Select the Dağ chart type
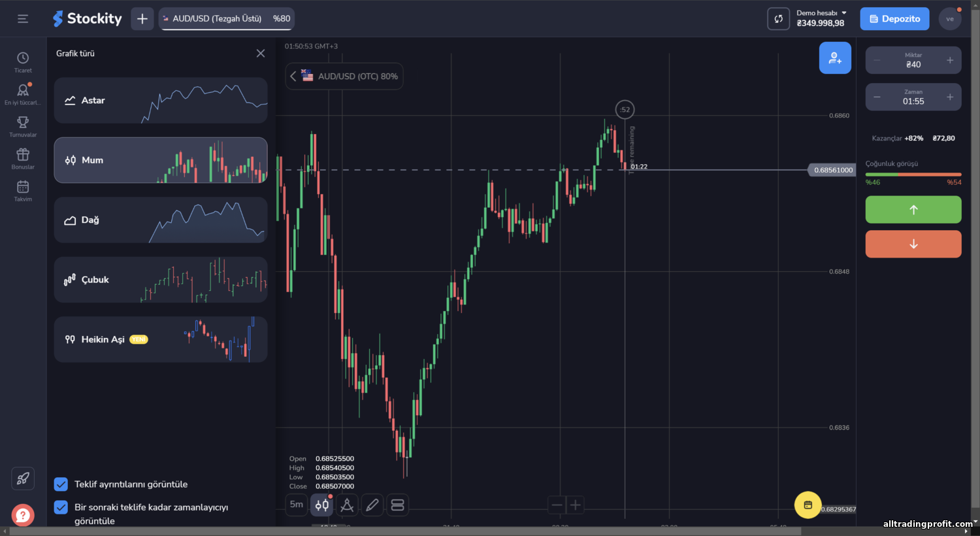This screenshot has width=980, height=536. coord(161,220)
